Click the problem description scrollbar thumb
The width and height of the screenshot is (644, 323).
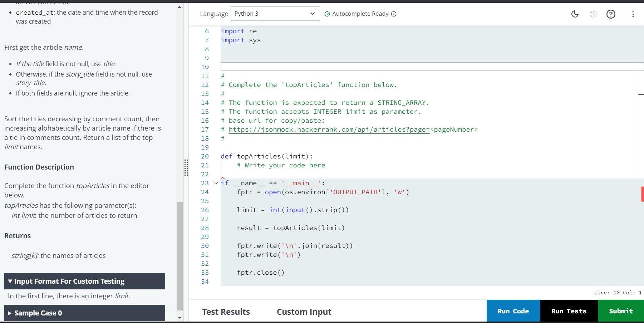[x=180, y=256]
